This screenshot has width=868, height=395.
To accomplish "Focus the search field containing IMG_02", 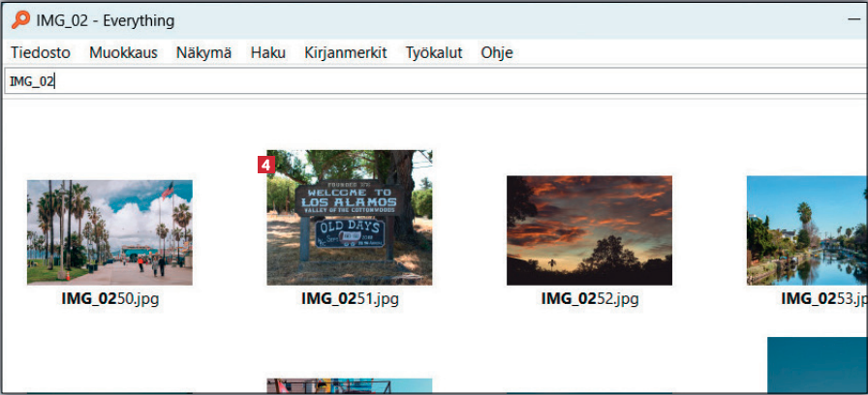I will (x=387, y=82).
